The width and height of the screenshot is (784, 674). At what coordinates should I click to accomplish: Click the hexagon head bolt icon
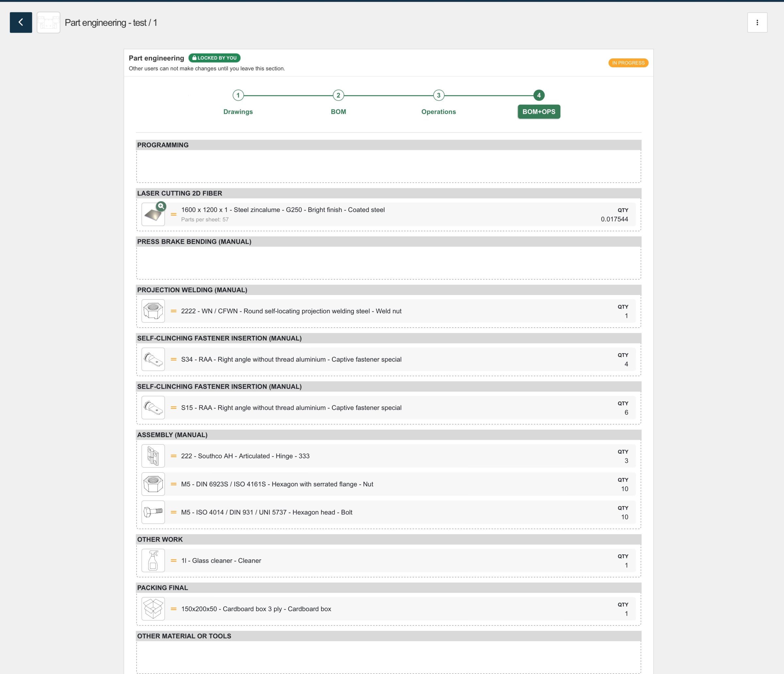coord(153,512)
